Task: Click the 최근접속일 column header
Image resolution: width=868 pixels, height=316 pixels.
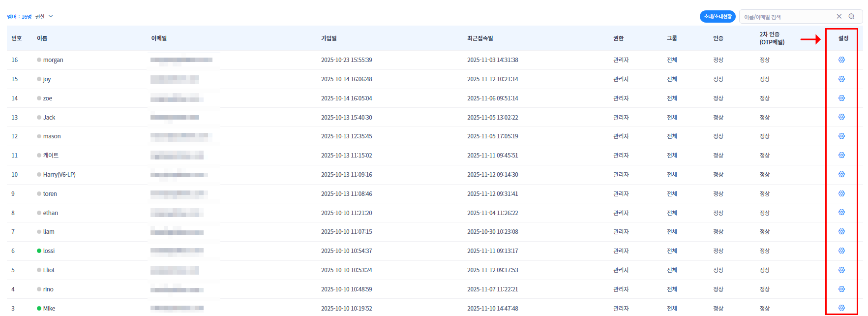Action: pos(480,38)
